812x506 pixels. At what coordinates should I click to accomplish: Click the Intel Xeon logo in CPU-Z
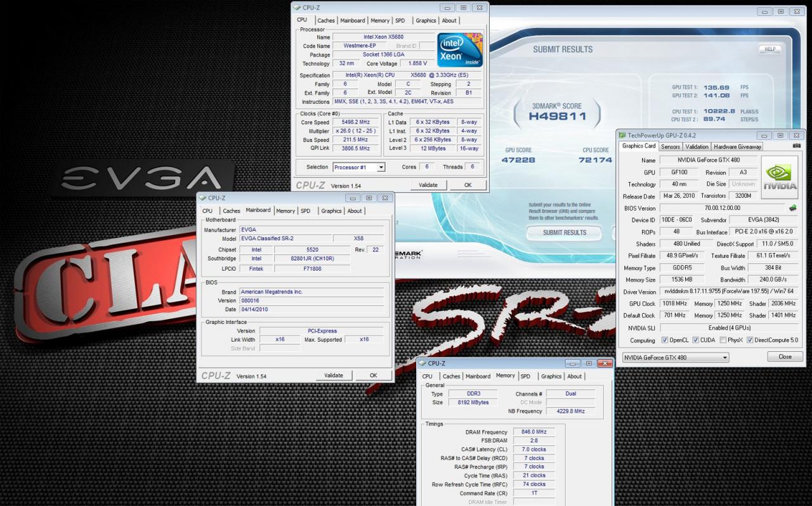(460, 50)
